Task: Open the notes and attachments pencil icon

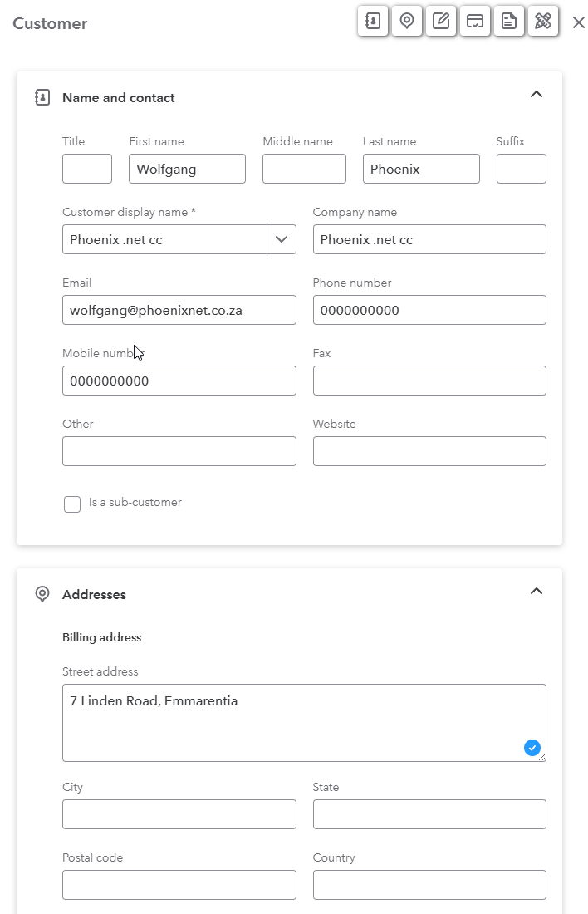Action: pyautogui.click(x=441, y=22)
